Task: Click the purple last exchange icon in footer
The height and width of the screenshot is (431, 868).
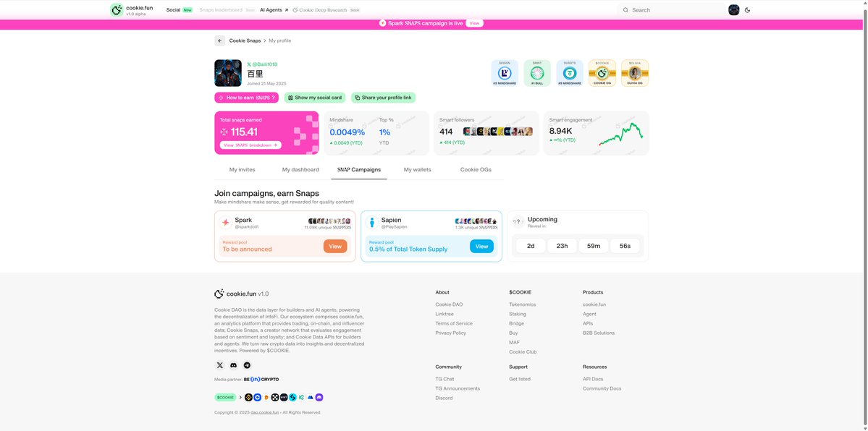Action: (319, 397)
